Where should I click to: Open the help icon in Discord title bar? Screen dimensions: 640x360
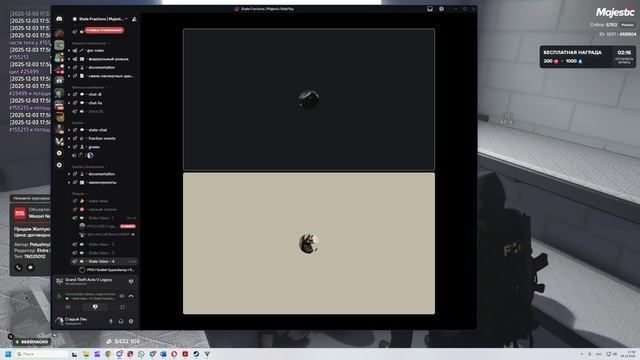point(441,9)
